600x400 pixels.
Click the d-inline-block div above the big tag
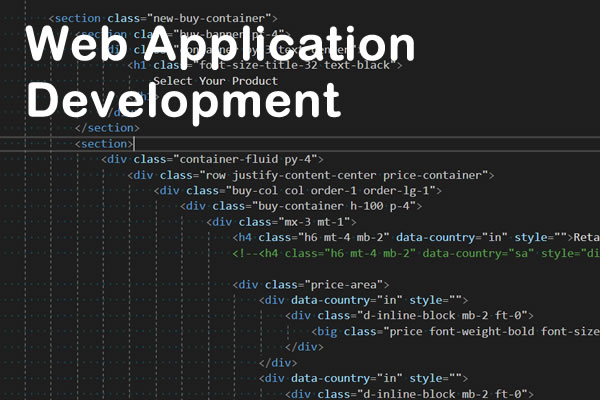coord(410,315)
